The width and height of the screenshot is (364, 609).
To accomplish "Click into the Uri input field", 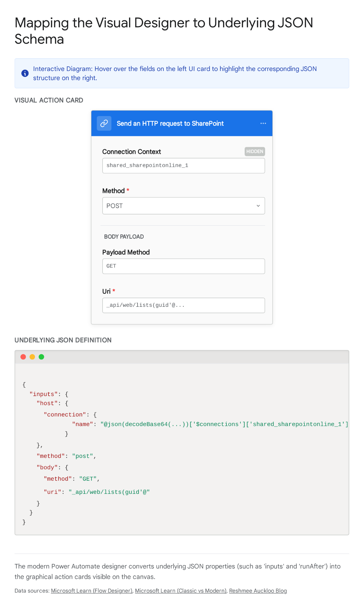I will [x=183, y=305].
